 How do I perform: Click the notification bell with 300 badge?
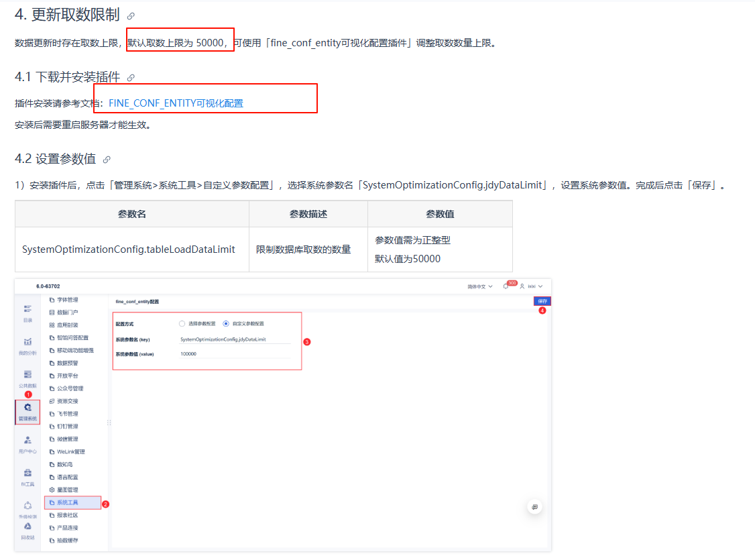[507, 286]
